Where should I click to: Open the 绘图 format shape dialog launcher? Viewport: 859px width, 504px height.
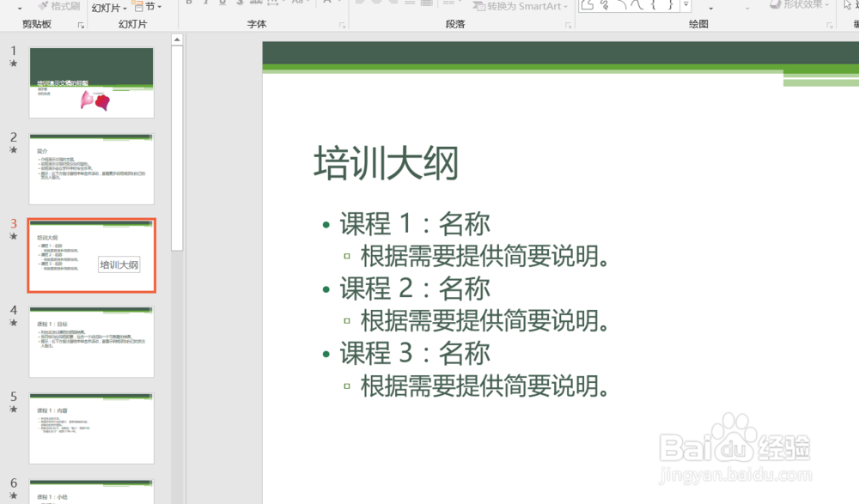pyautogui.click(x=830, y=25)
